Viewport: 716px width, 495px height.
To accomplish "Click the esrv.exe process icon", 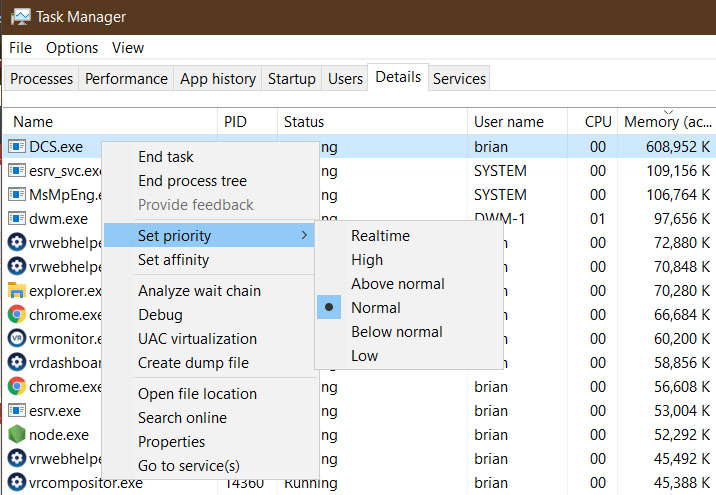I will 17,411.
